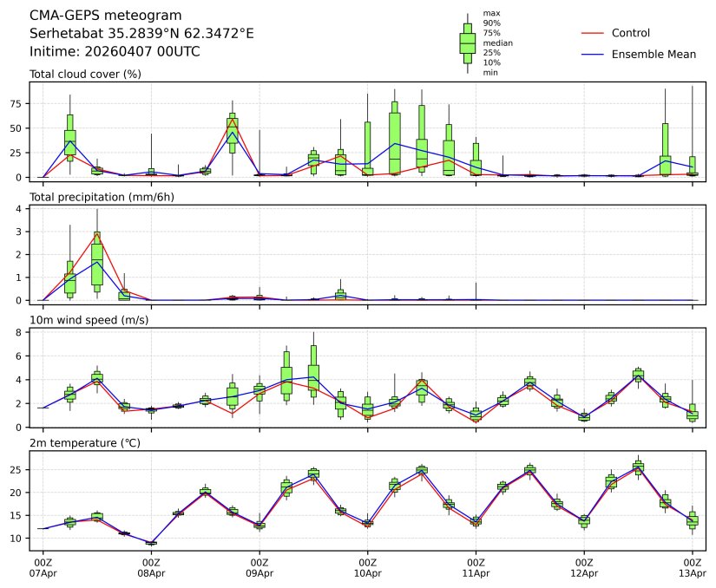The width and height of the screenshot is (716, 588).
Task: Click the Initime 20260407 00UTC text
Action: (x=115, y=52)
